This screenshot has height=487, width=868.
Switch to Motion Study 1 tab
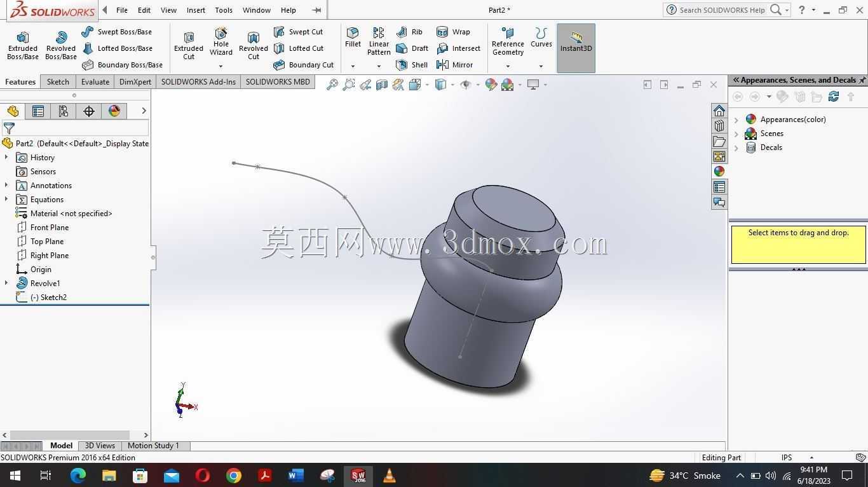(x=153, y=446)
